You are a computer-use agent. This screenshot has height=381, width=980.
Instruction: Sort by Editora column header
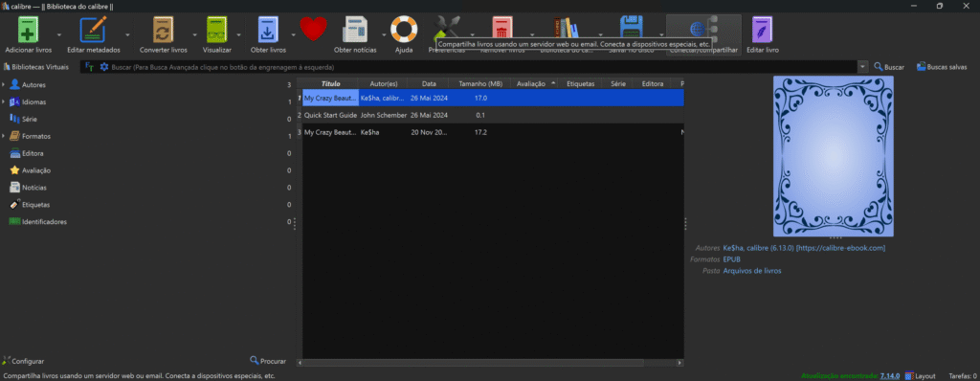(x=652, y=83)
